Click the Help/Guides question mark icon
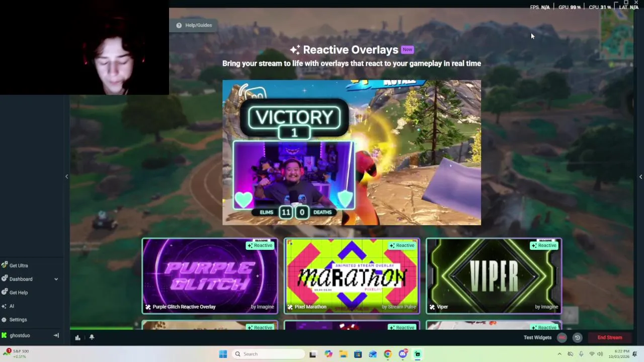 click(179, 25)
